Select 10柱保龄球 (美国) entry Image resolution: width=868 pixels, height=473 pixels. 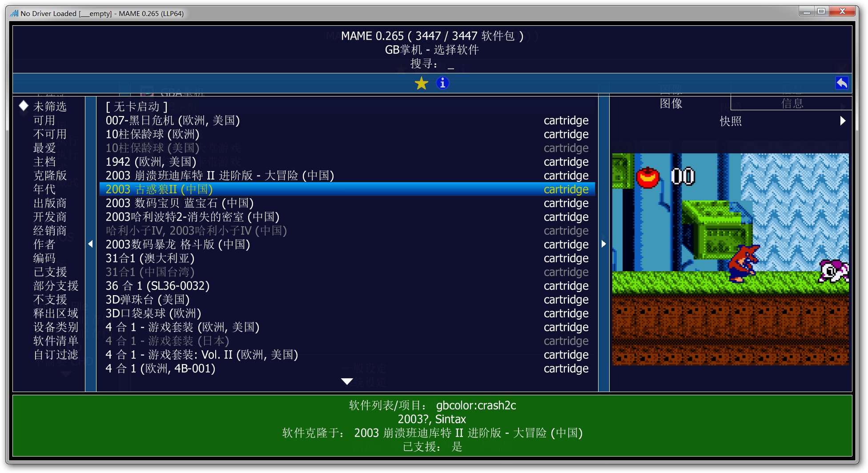tap(347, 148)
